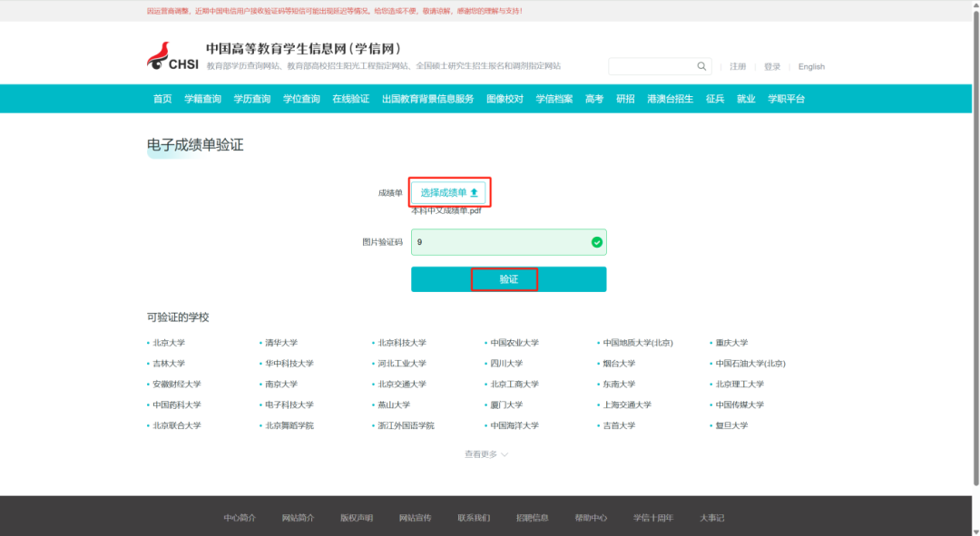Switch language to English
Viewport: 980px width, 536px height.
[811, 67]
